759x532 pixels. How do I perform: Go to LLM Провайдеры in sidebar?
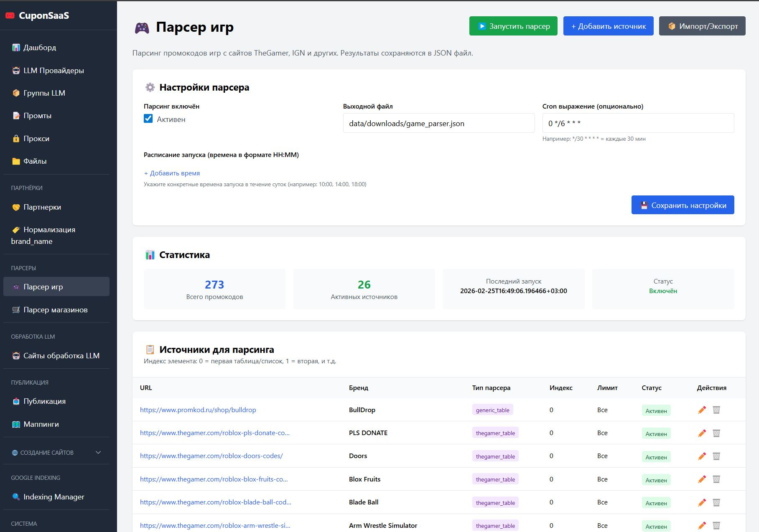[53, 71]
